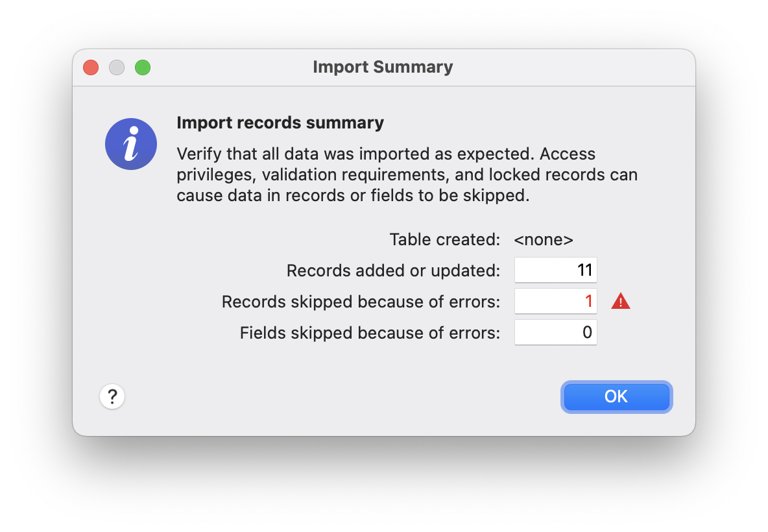This screenshot has width=768, height=532.
Task: Click the OK button
Action: (x=616, y=396)
